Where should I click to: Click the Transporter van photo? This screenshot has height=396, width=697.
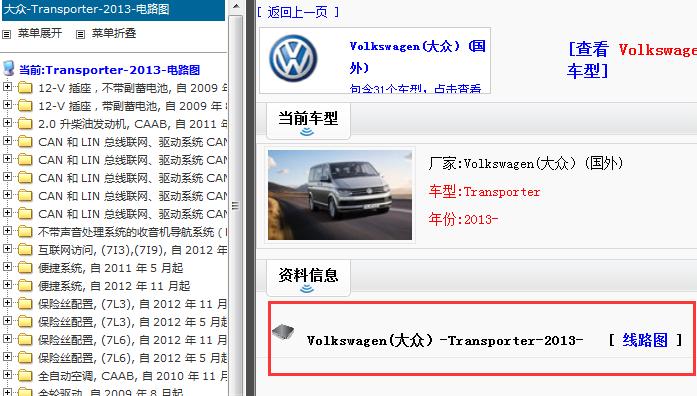[340, 195]
